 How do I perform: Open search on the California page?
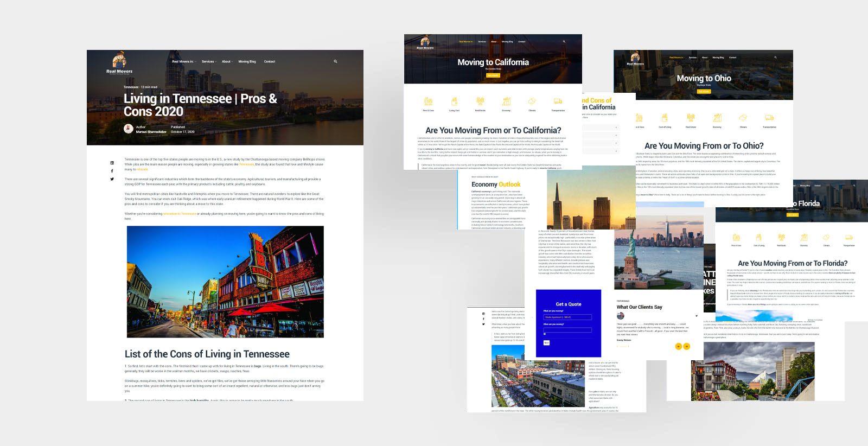point(564,41)
